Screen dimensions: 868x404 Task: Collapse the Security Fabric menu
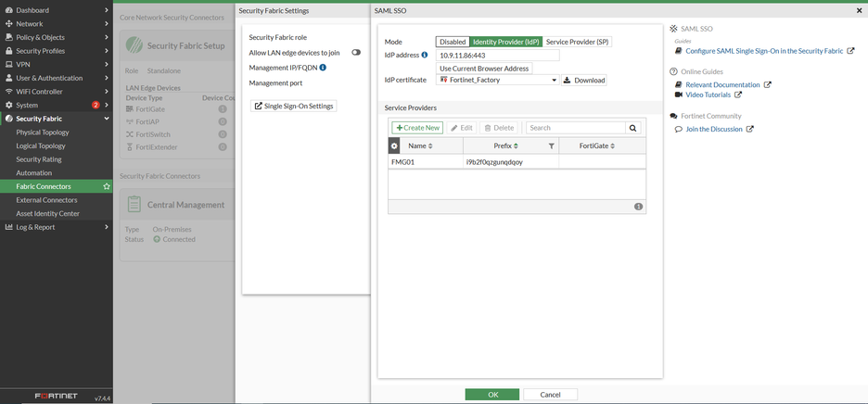click(x=107, y=119)
